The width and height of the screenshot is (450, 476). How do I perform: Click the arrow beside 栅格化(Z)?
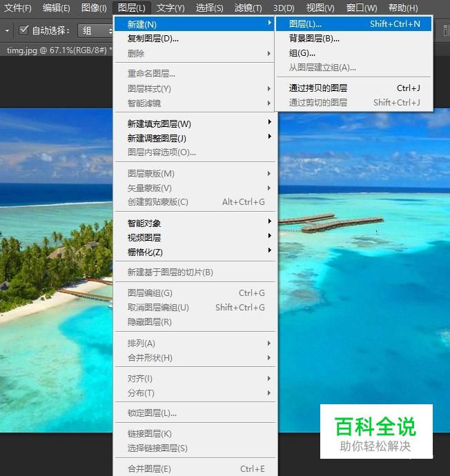[x=269, y=250]
